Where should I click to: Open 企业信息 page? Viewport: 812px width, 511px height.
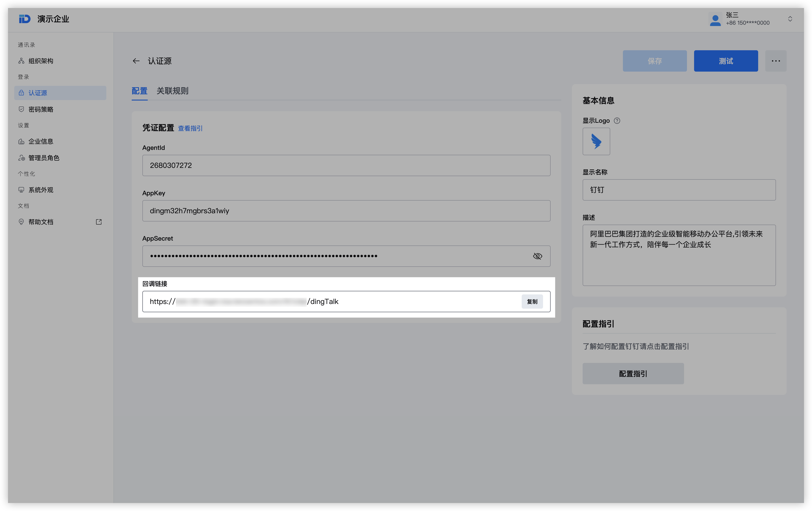click(x=60, y=141)
